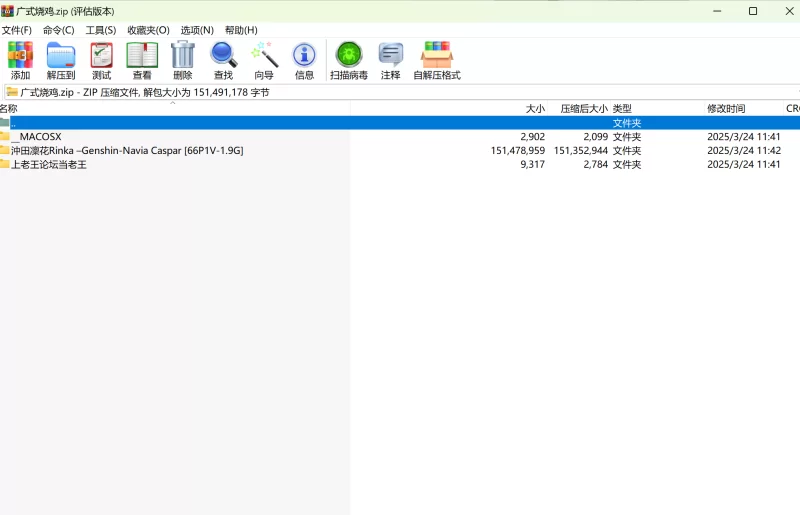800x515 pixels.
Task: Maximize the WinRAR window
Action: (x=753, y=11)
